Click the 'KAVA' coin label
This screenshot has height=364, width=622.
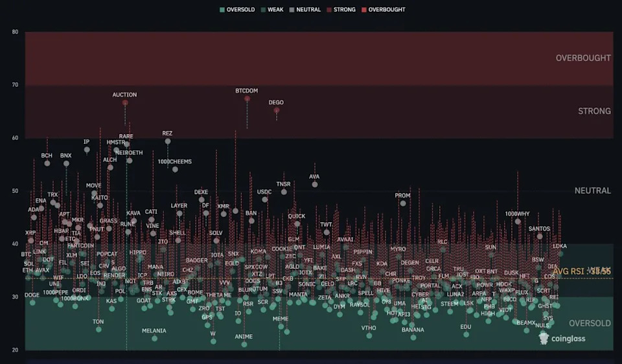tap(133, 213)
